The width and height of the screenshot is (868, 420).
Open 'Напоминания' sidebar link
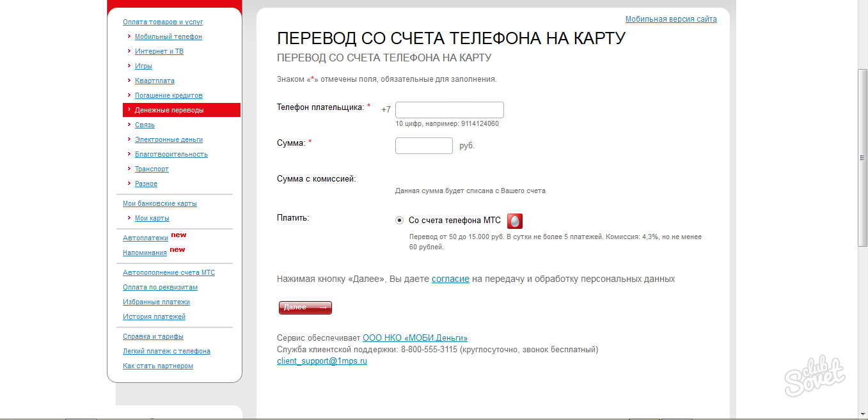coord(145,253)
